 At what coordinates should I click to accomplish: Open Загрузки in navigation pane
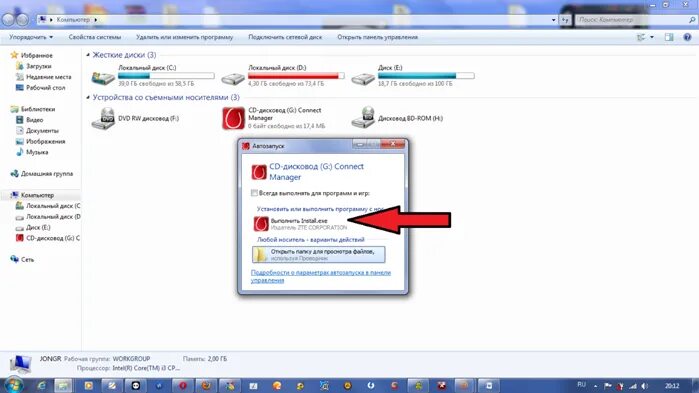38,66
